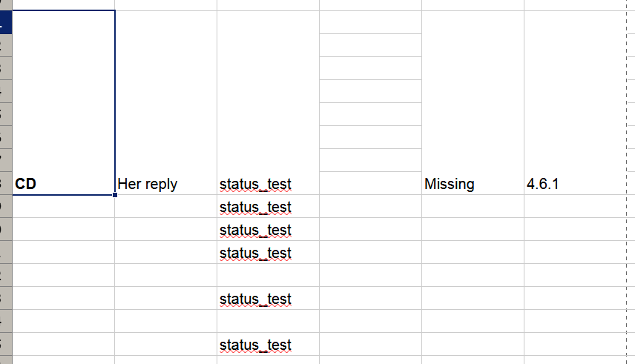This screenshot has width=635, height=364.
Task: Click the highlighted blue row header at top left
Action: tap(6, 22)
